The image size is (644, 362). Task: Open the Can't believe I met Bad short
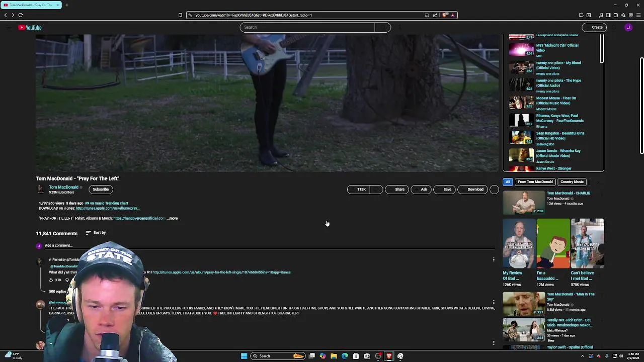pyautogui.click(x=587, y=243)
